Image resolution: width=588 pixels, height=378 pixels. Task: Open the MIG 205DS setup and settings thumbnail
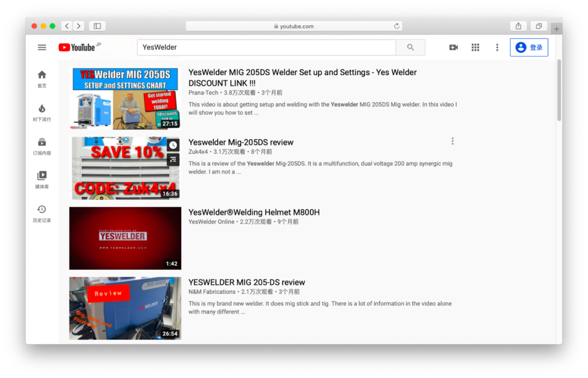(x=125, y=98)
